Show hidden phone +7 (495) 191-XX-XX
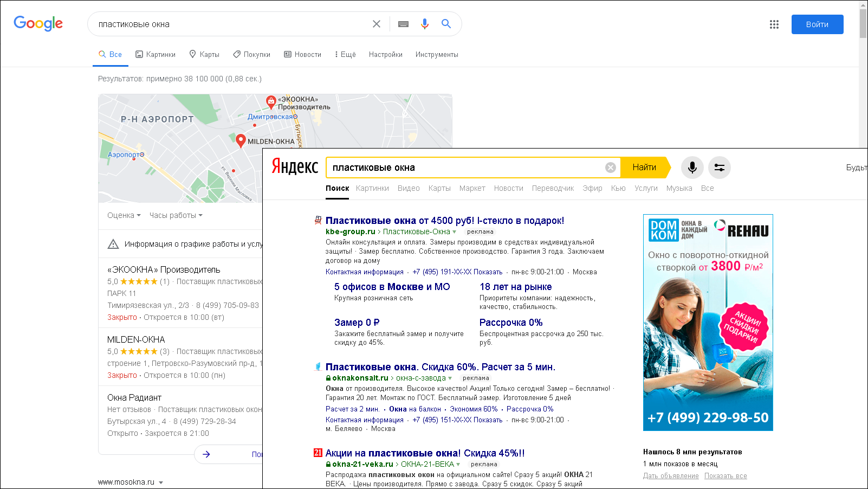The height and width of the screenshot is (489, 868). [457, 272]
